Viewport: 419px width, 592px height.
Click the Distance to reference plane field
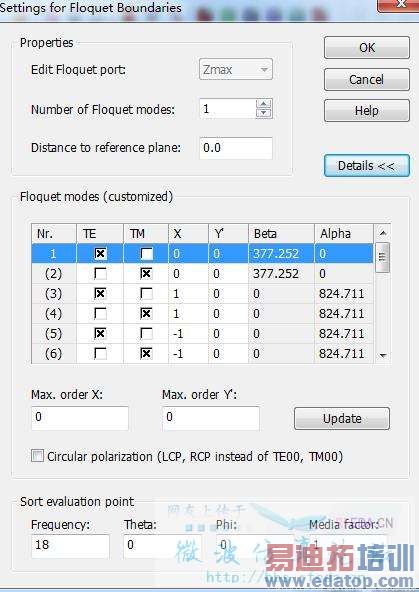pyautogui.click(x=236, y=148)
